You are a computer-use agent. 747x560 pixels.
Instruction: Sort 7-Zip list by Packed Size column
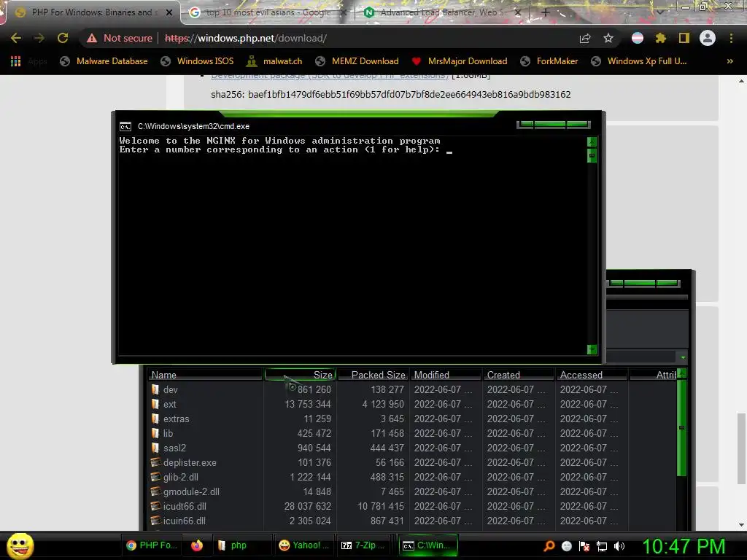[x=373, y=375]
